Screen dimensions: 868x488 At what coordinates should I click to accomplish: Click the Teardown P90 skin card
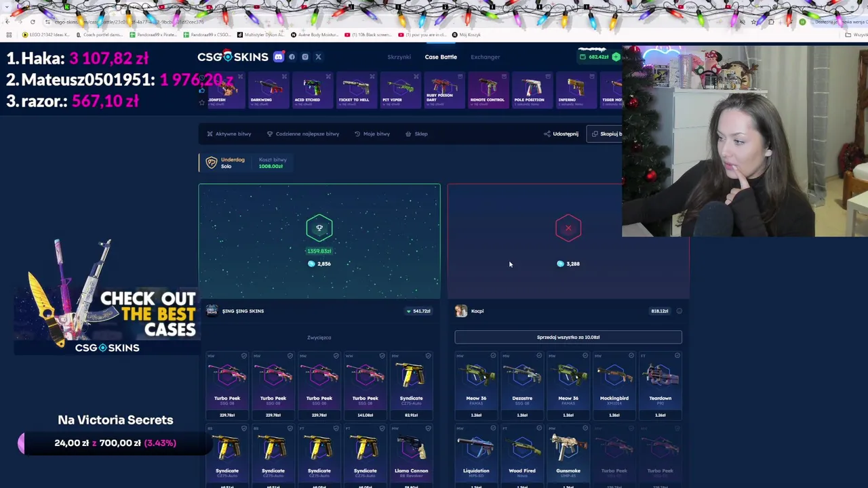coord(660,386)
